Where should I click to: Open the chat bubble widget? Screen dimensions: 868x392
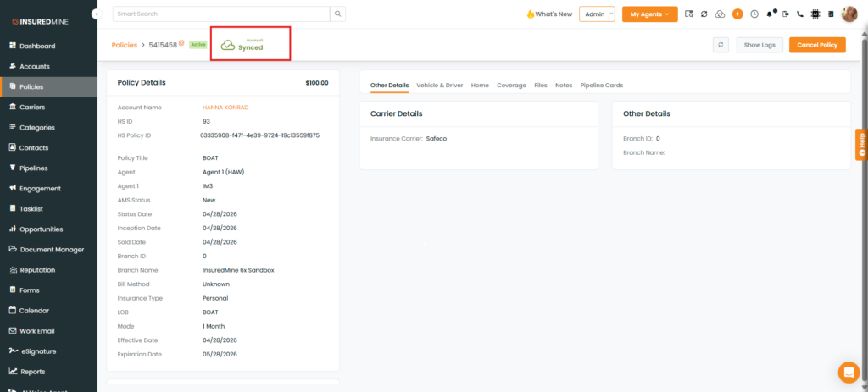click(x=849, y=372)
